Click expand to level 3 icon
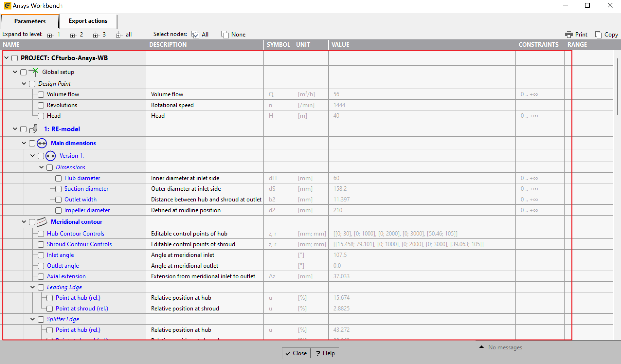Image resolution: width=621 pixels, height=364 pixels. click(x=96, y=35)
